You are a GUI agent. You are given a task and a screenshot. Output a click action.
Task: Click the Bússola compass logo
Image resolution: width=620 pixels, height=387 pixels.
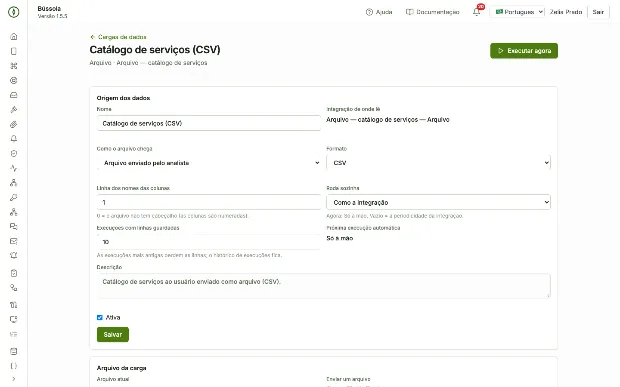pyautogui.click(x=13, y=12)
